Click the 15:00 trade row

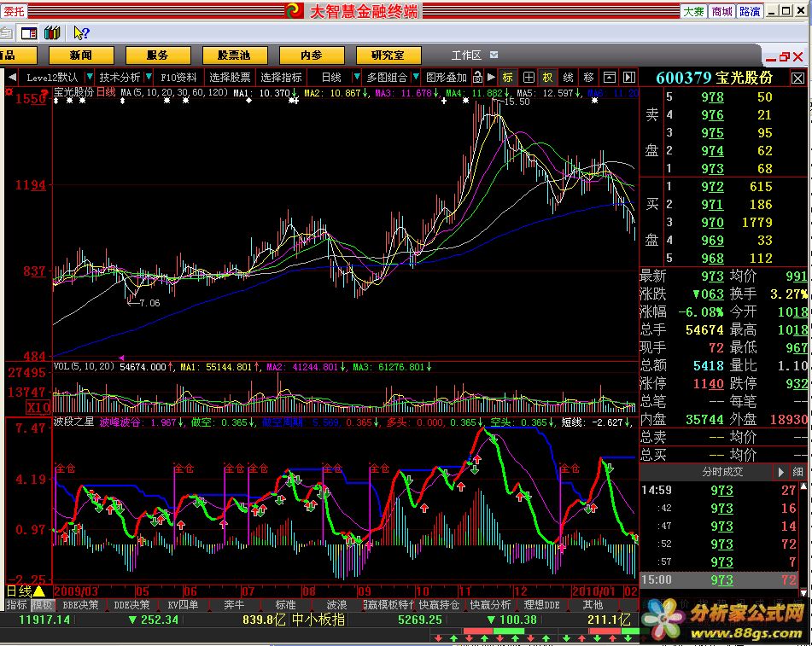(x=720, y=579)
